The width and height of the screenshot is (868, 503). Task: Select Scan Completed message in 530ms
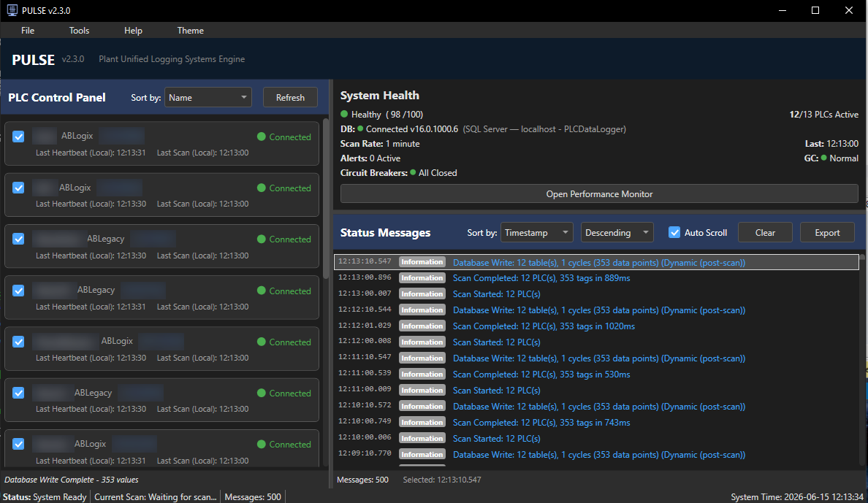coord(596,374)
